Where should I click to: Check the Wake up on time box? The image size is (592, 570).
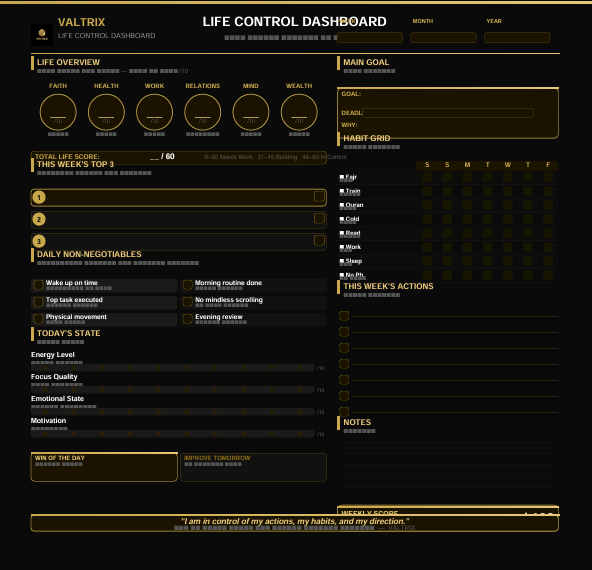[38, 285]
